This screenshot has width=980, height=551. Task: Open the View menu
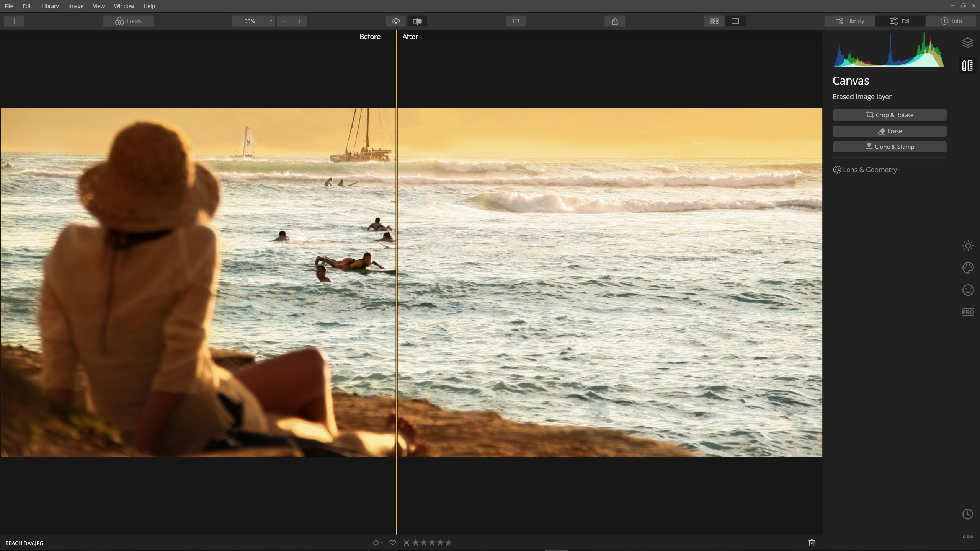(99, 6)
